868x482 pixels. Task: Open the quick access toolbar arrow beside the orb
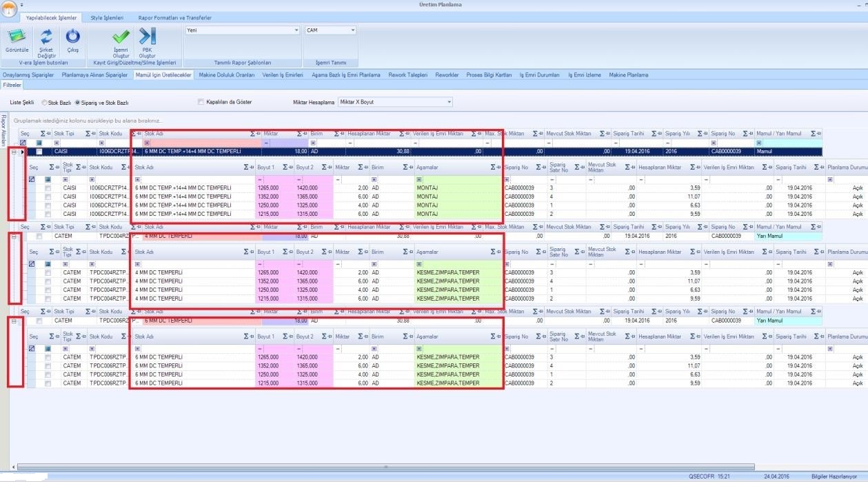21,6
